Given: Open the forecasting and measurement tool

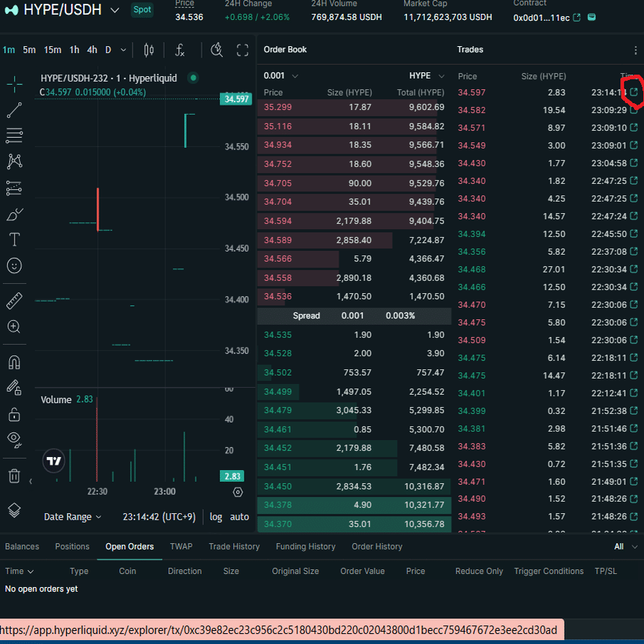Looking at the screenshot, I should 15,188.
